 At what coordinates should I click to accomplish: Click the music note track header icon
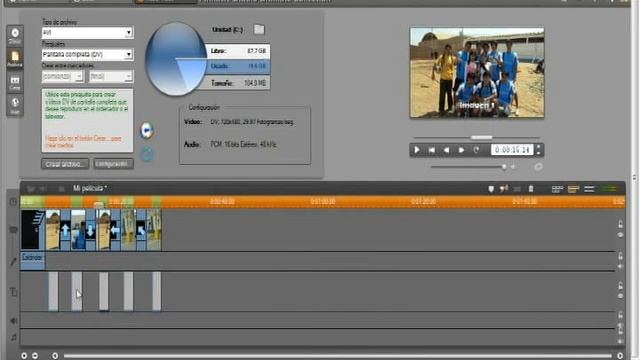pos(13,337)
